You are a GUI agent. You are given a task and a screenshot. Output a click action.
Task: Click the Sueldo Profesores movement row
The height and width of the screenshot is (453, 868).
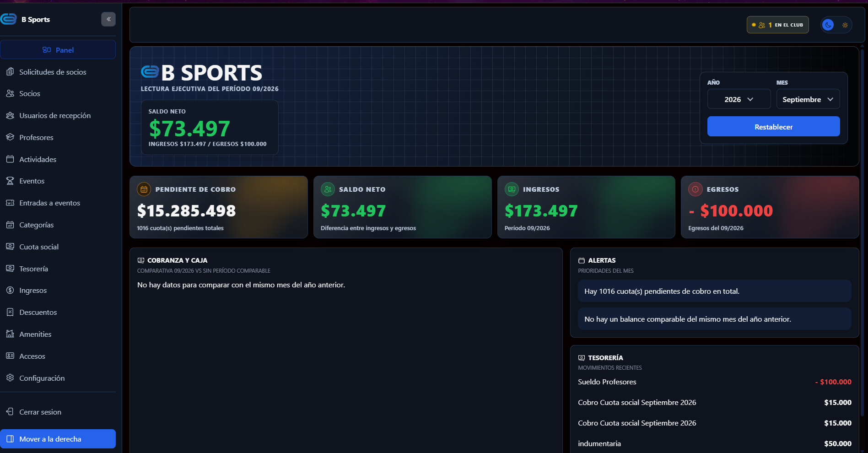[714, 382]
